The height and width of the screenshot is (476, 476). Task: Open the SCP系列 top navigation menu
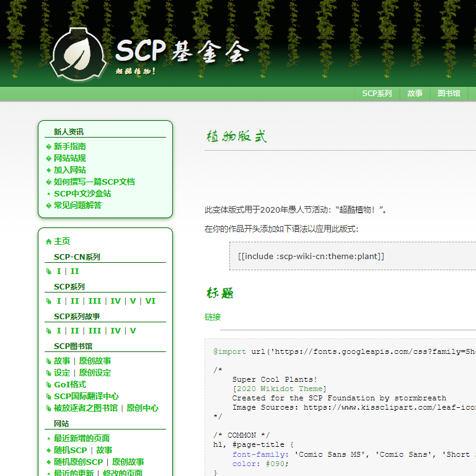click(x=377, y=94)
